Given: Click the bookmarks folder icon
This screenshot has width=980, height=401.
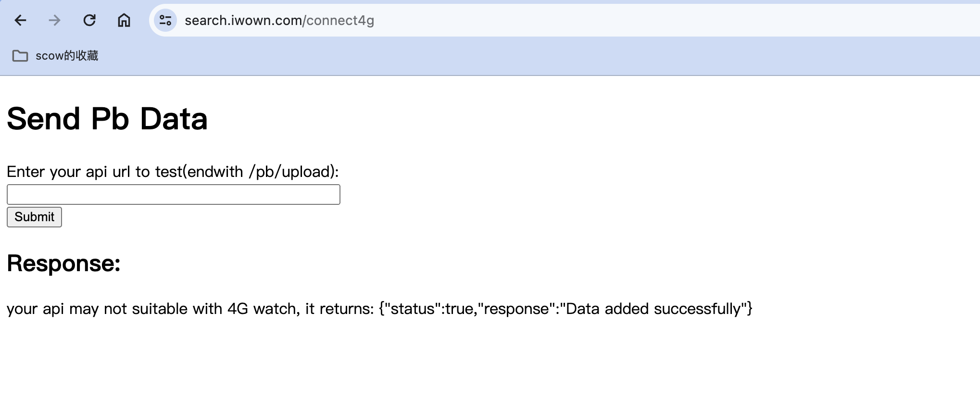Looking at the screenshot, I should 20,56.
